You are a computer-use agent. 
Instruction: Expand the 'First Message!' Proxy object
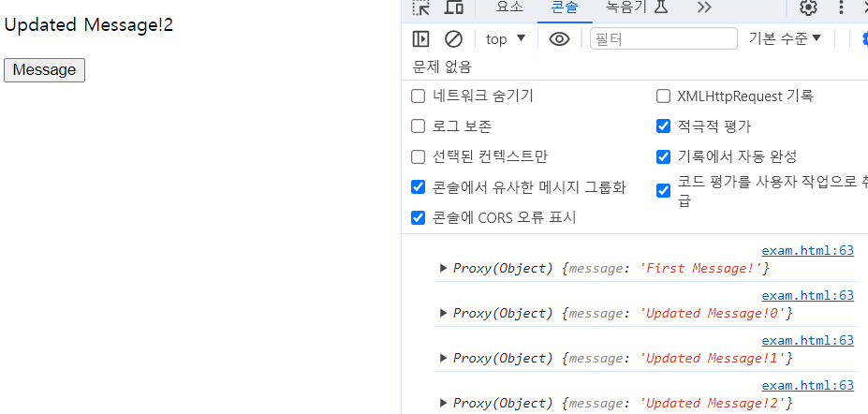443,269
